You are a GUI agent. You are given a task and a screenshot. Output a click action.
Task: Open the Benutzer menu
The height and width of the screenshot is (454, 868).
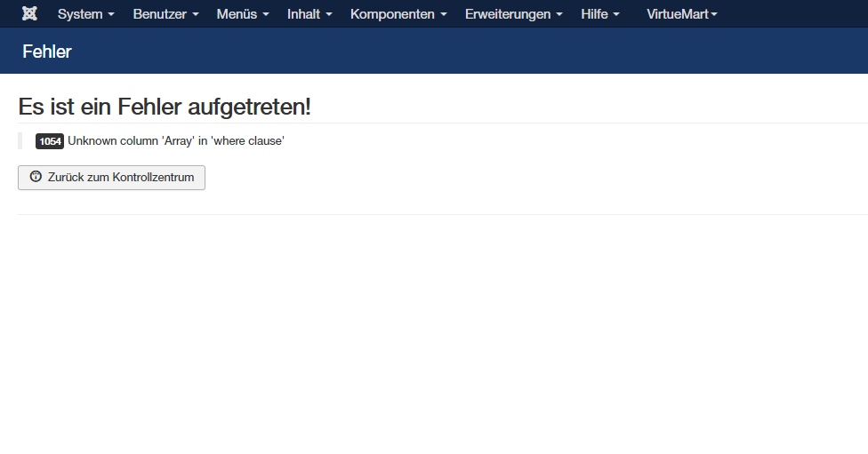165,14
